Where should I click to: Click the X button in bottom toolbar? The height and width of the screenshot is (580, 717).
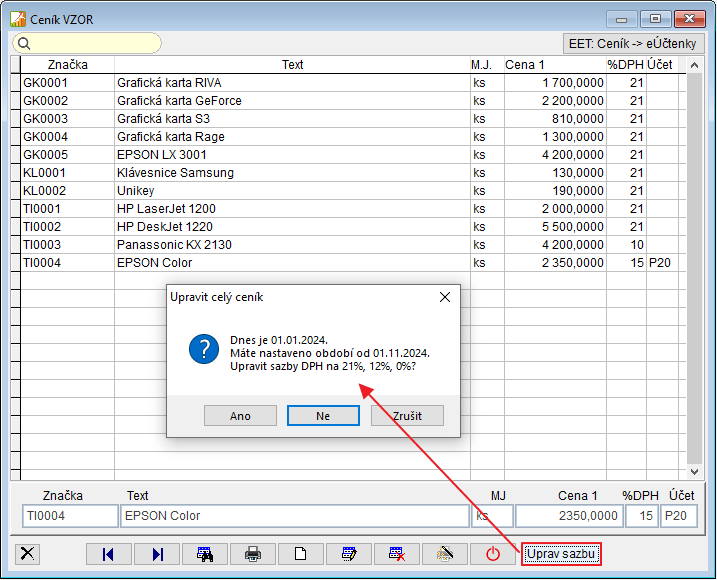pyautogui.click(x=27, y=554)
